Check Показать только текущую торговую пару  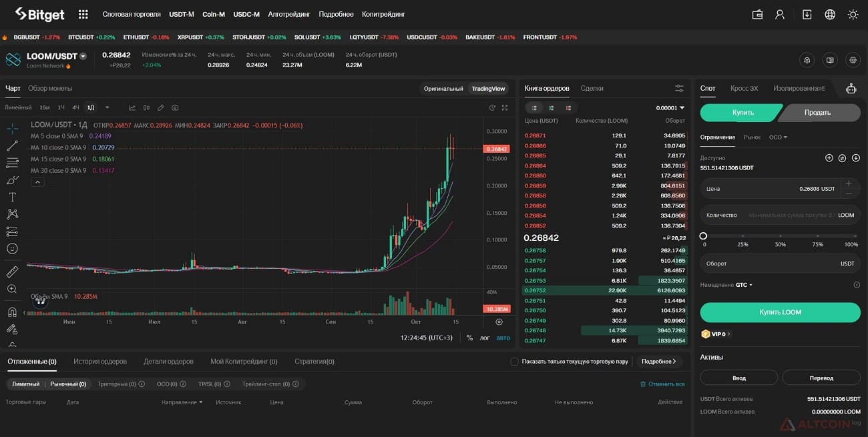coord(514,362)
